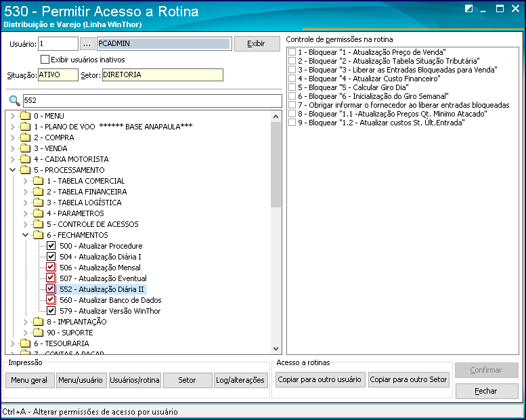Click the restore-down icon in title bar
The image size is (526, 420).
[468, 9]
